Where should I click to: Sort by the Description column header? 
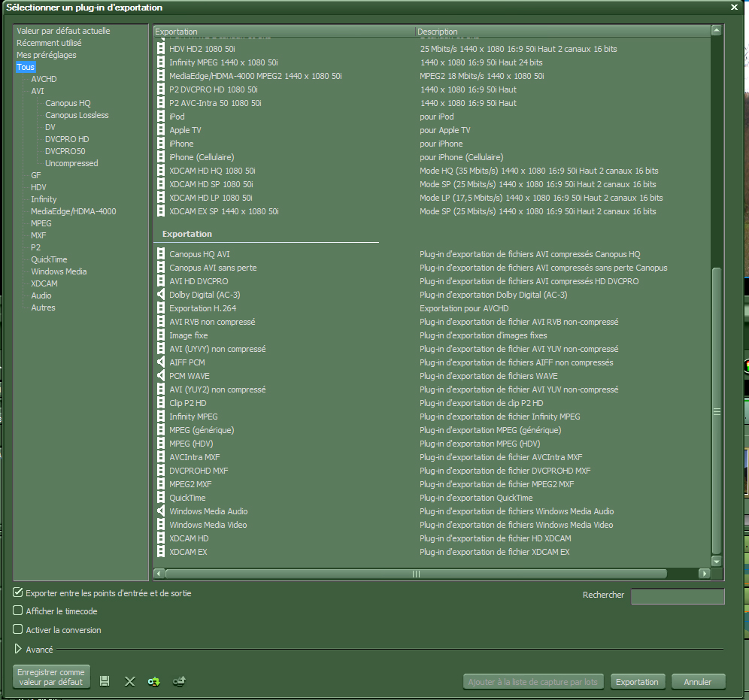pos(563,32)
